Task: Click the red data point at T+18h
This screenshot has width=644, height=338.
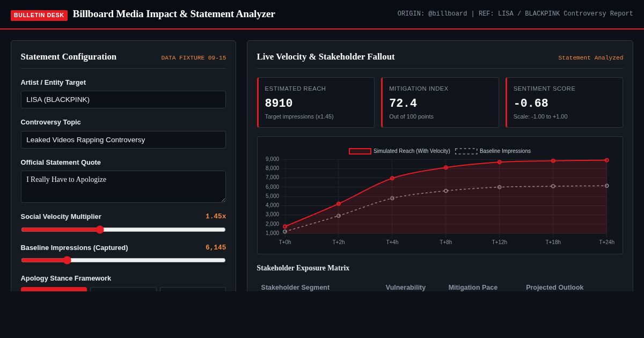Action: point(553,160)
